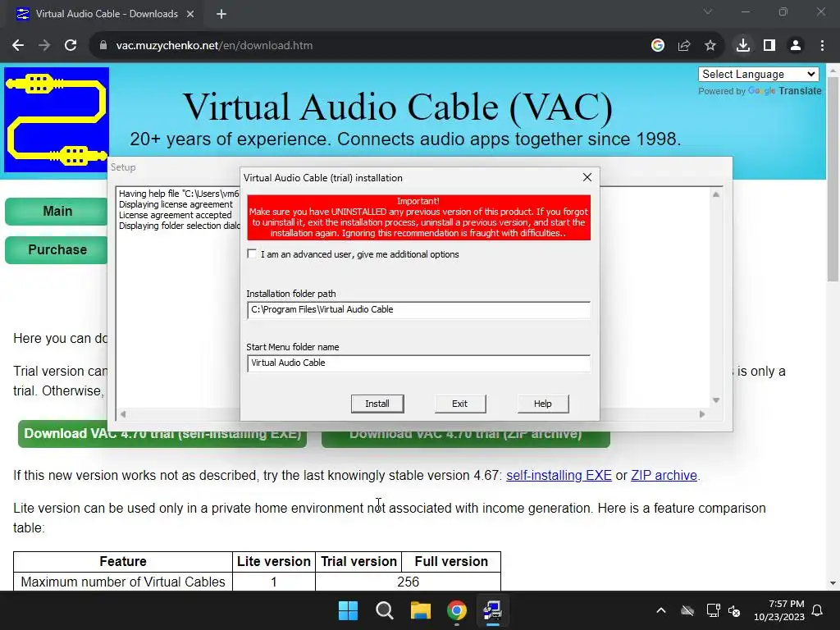Click the browser back arrow
The image size is (840, 630).
18,46
